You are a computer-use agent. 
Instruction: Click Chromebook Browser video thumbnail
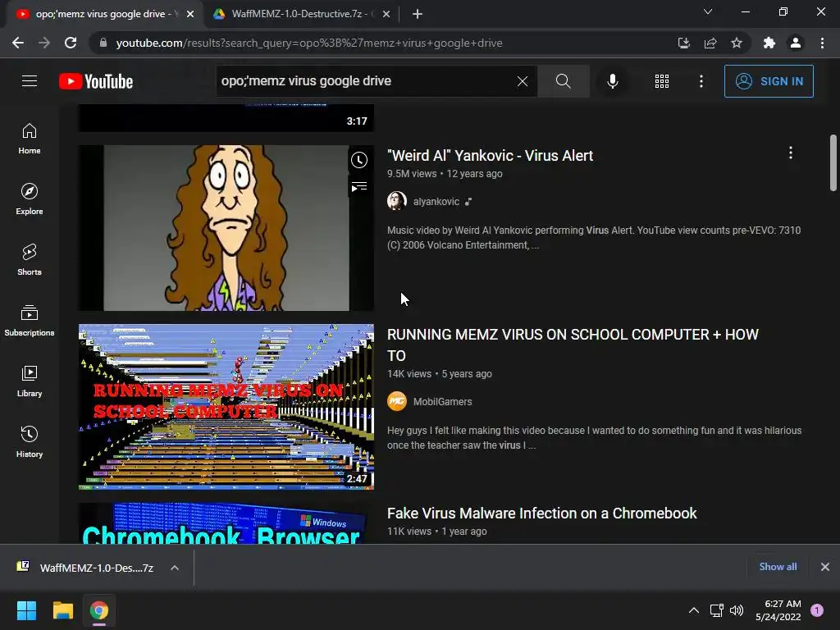tap(226, 523)
